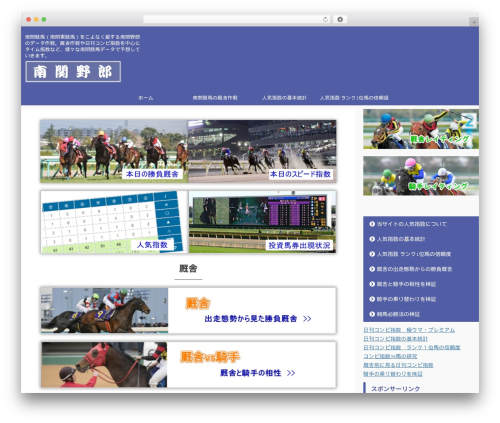Screen dimensions: 500x423
Task: Click arrow icon beside 厩舎の出走態勢からの勝負厩舎
Action: (372, 269)
